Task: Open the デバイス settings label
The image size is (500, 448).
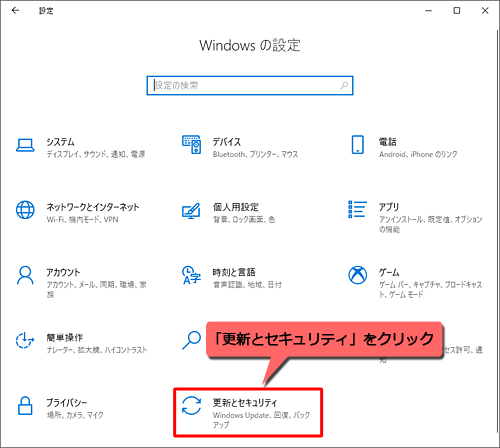Action: [227, 142]
